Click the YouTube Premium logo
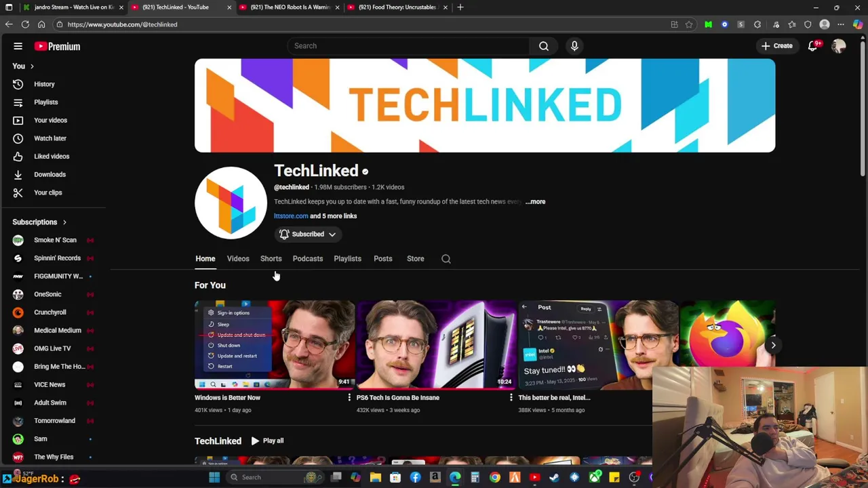The image size is (868, 488). click(x=58, y=46)
